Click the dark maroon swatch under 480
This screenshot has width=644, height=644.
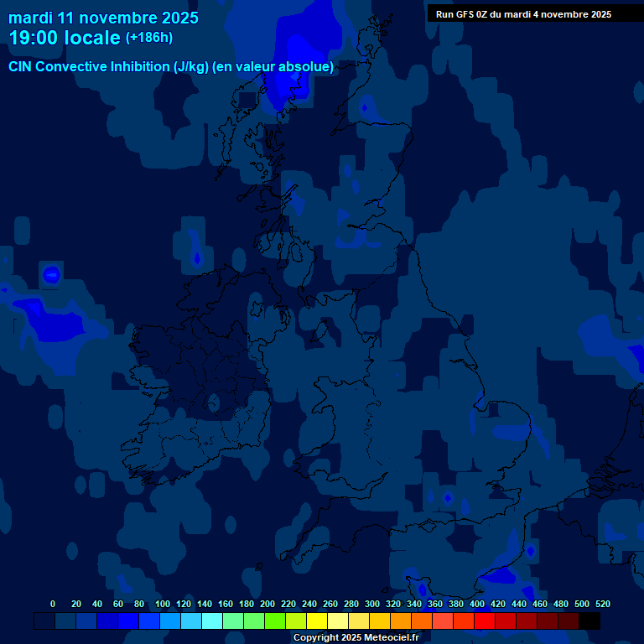[x=569, y=621]
